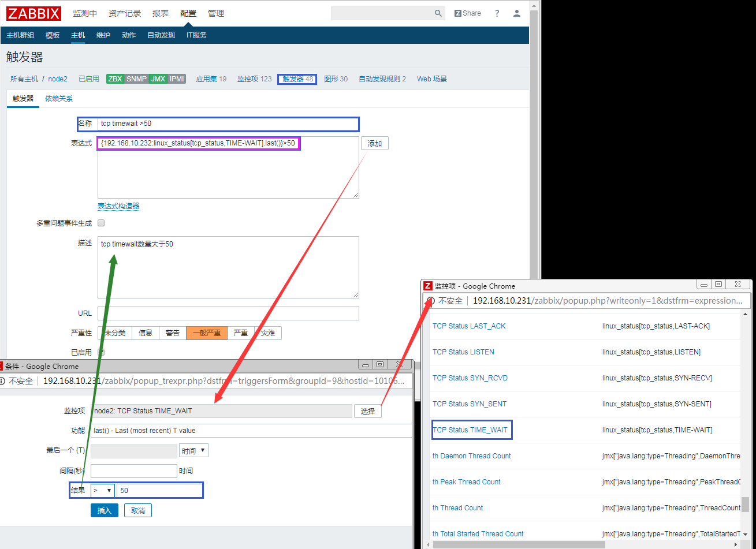The width and height of the screenshot is (756, 549).
Task: Open 表达式构造器 link
Action: 118,206
